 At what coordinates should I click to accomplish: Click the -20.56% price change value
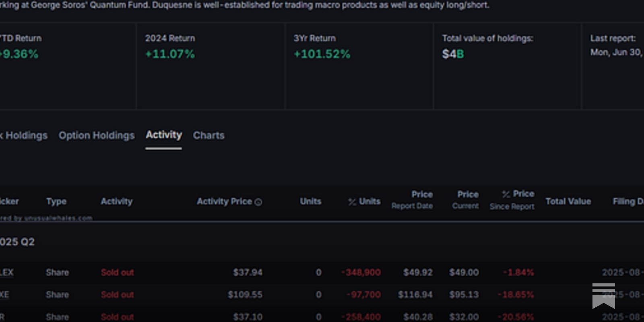coord(516,317)
